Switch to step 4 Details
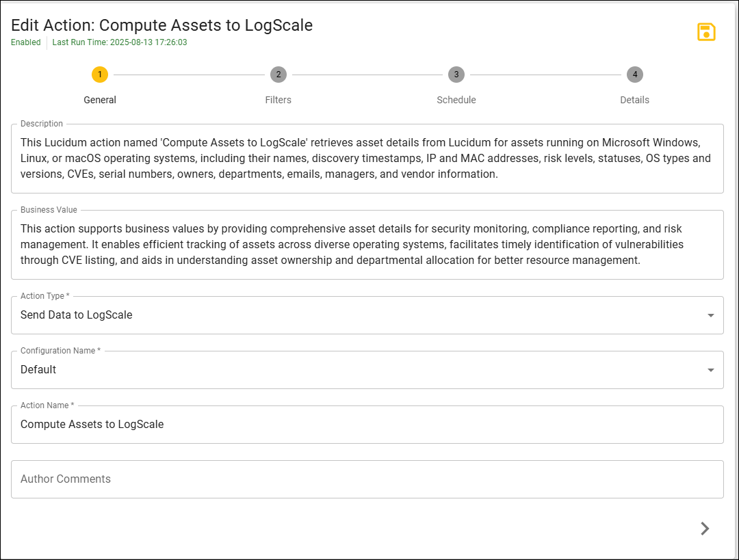 pos(635,75)
